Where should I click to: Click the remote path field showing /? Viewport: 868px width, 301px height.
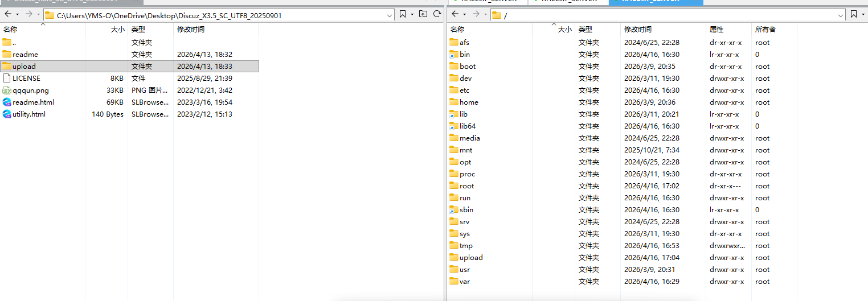(668, 15)
